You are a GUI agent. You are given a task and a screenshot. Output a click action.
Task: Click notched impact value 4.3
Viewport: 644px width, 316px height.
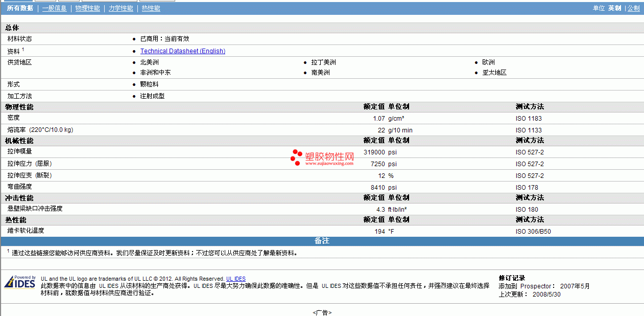point(380,210)
